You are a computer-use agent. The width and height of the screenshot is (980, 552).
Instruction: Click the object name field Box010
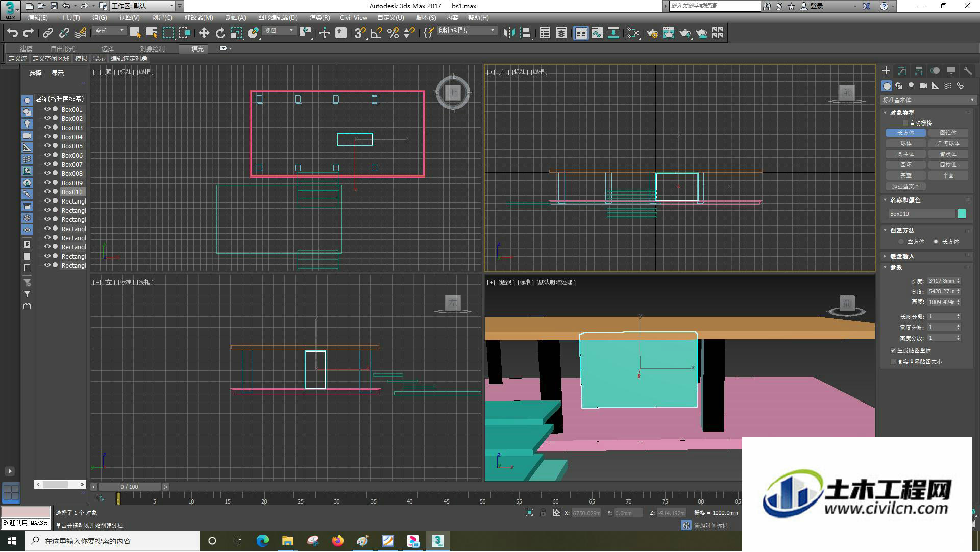point(921,214)
